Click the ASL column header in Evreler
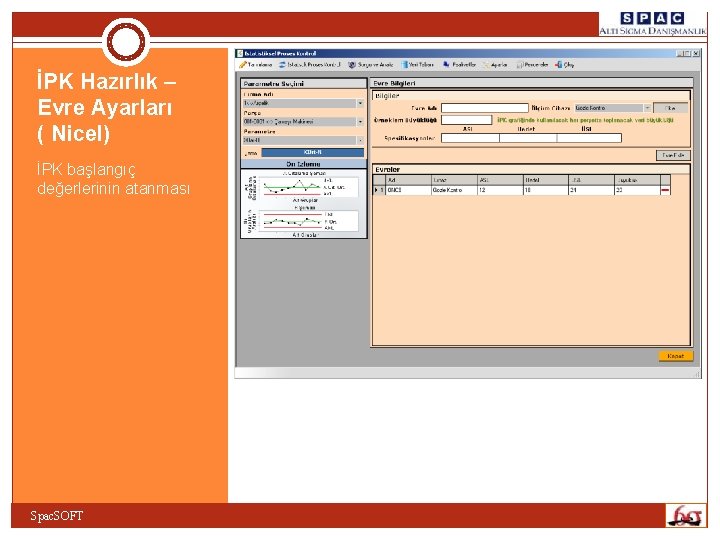Viewport: 720px width, 540px height. [500, 180]
